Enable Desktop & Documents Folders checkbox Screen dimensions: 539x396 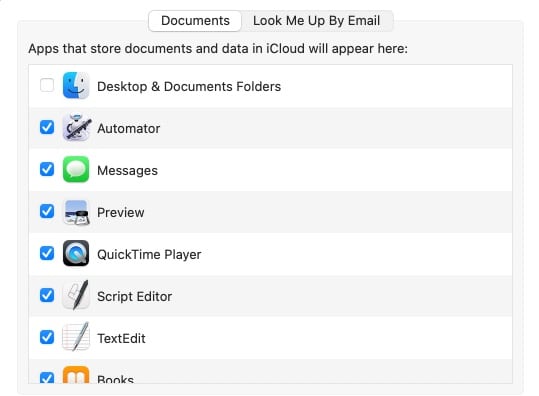click(47, 85)
